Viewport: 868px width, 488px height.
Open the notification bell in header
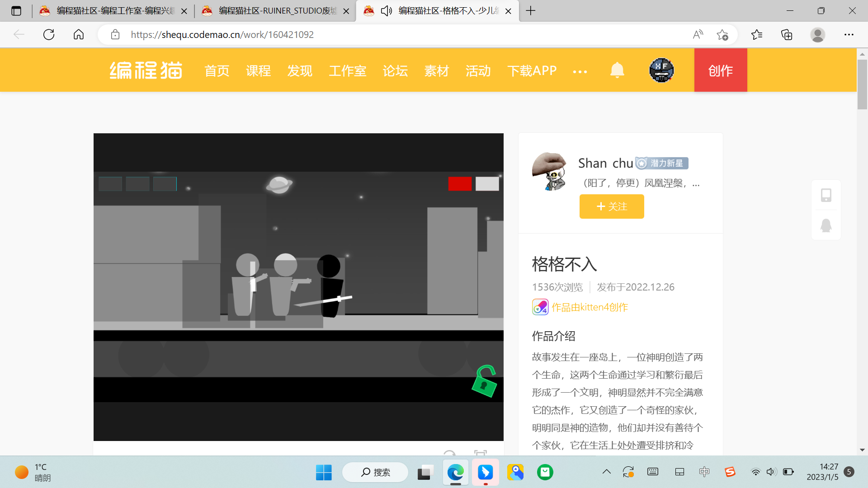(x=617, y=70)
